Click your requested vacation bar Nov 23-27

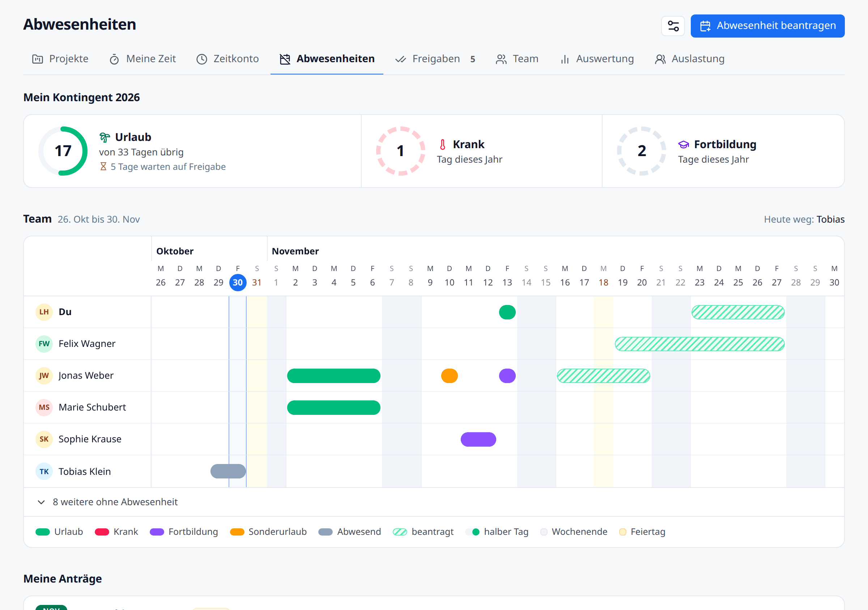coord(738,312)
